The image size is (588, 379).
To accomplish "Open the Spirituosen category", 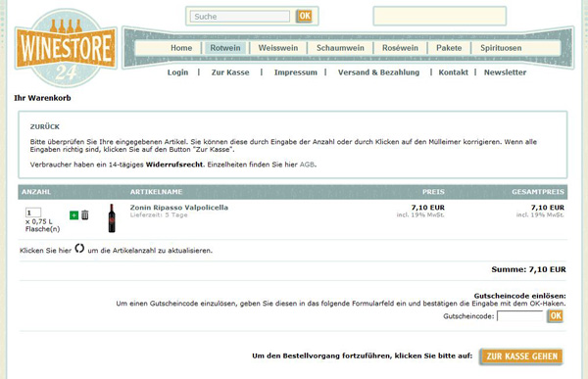I will pyautogui.click(x=501, y=48).
